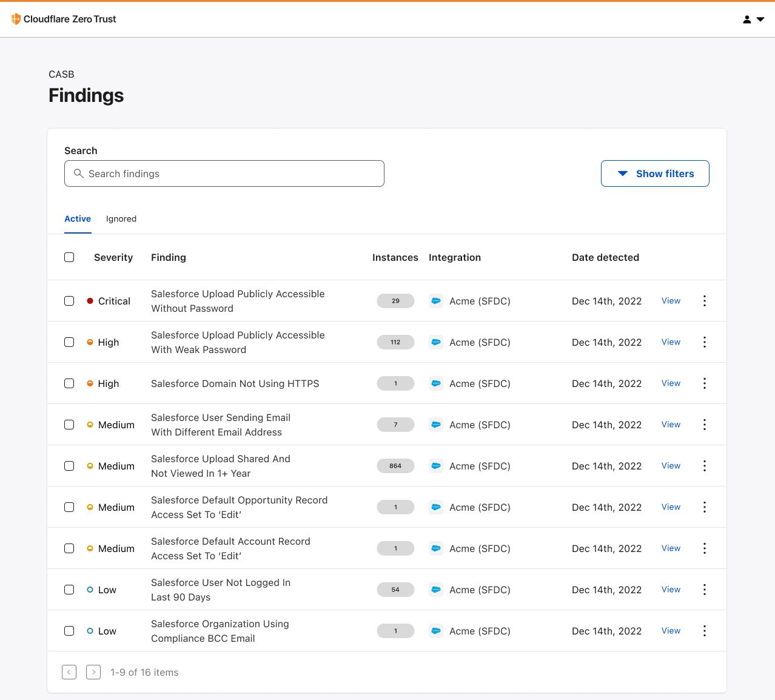View the Upload Shared Not Viewed finding
The width and height of the screenshot is (775, 700).
click(671, 466)
